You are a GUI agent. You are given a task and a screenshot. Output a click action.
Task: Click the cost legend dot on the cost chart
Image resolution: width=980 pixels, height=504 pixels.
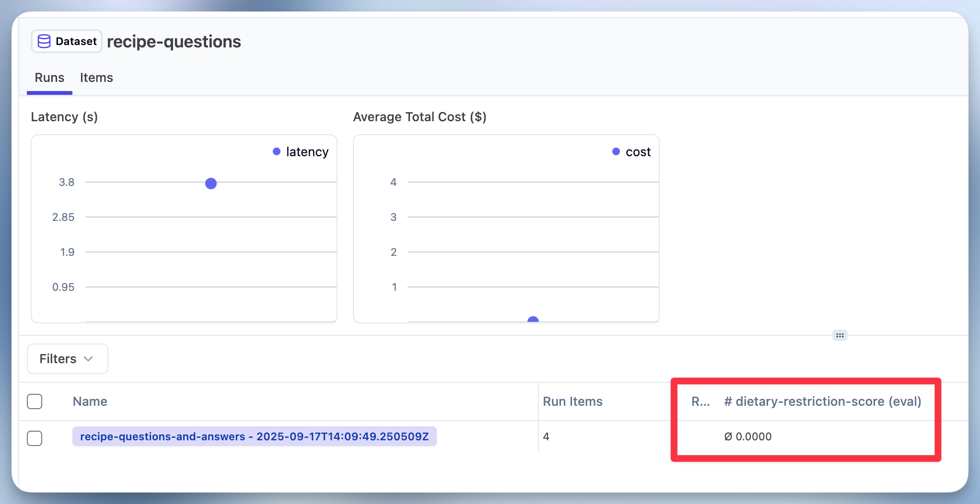pos(616,151)
